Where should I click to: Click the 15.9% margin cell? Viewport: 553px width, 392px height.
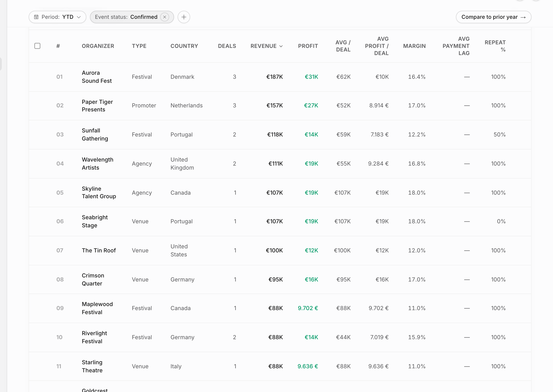click(x=417, y=337)
